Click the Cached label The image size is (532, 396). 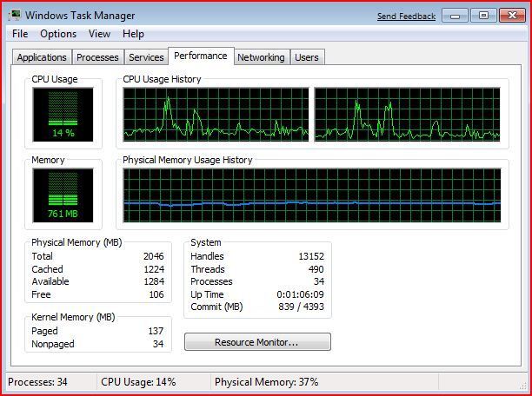coord(48,269)
